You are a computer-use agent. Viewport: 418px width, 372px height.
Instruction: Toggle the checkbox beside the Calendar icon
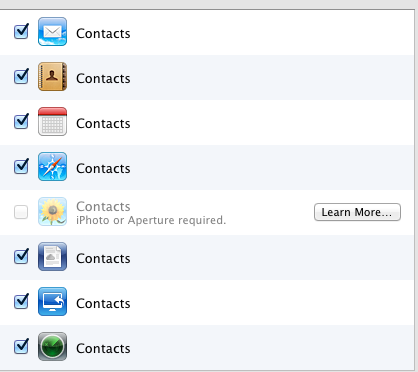click(21, 122)
